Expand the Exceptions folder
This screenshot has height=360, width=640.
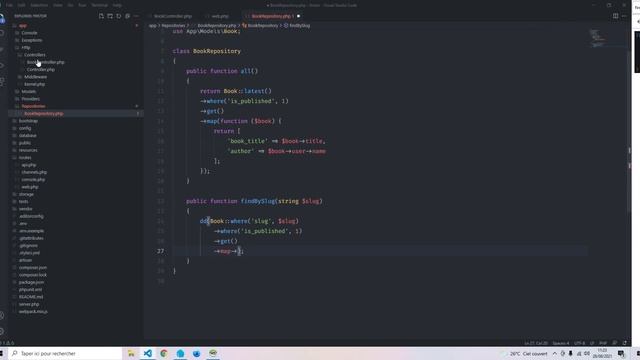point(31,40)
